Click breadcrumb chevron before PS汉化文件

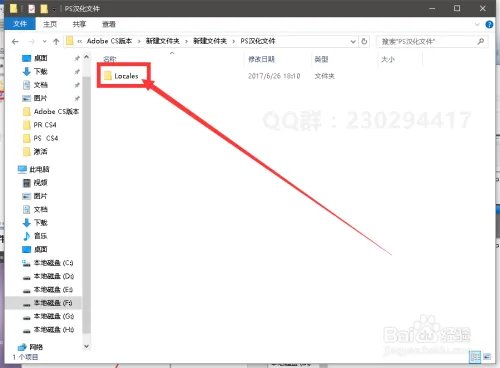233,41
